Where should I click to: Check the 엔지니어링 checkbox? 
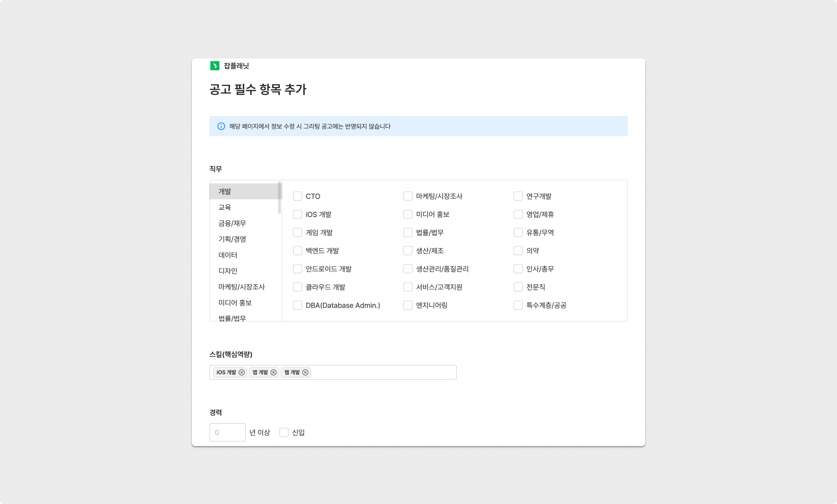point(408,305)
